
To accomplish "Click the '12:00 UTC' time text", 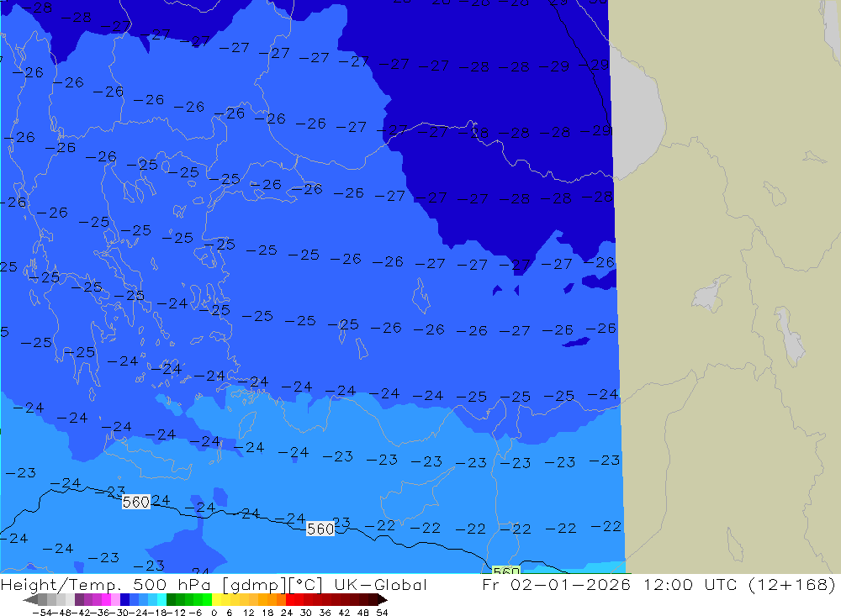I will [690, 584].
